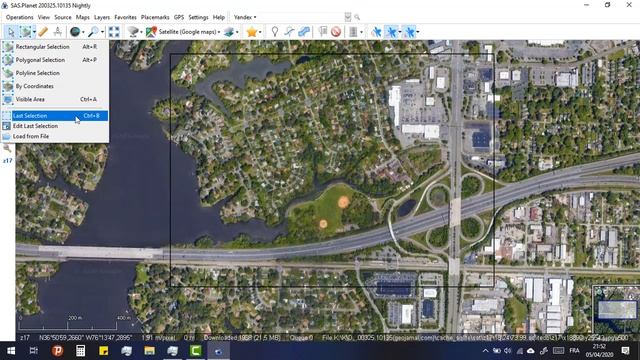Choose Edit Last Selection entry
This screenshot has height=360, width=640.
[55, 126]
